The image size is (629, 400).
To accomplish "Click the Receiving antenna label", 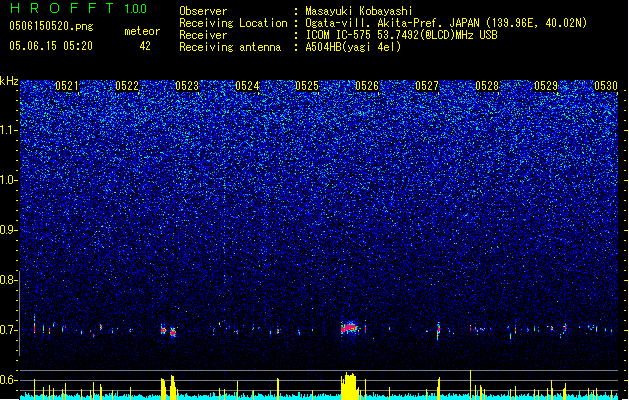I will point(230,47).
